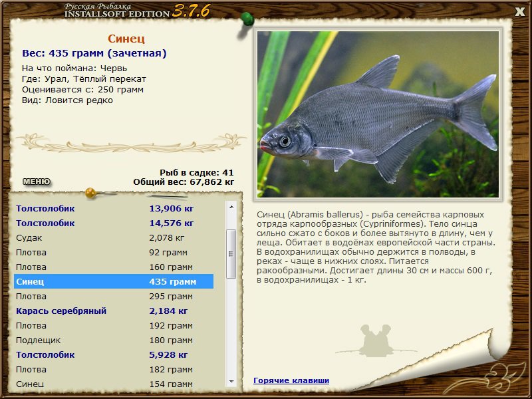The width and height of the screenshot is (532, 399).
Task: Select Толстолобик 14,576 кг entry
Action: pos(114,223)
